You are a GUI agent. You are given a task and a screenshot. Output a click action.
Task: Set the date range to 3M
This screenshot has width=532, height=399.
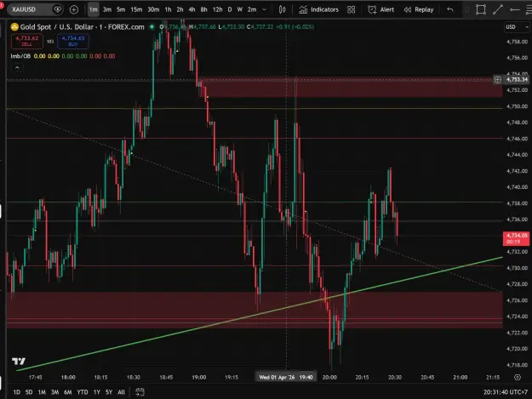(54, 392)
